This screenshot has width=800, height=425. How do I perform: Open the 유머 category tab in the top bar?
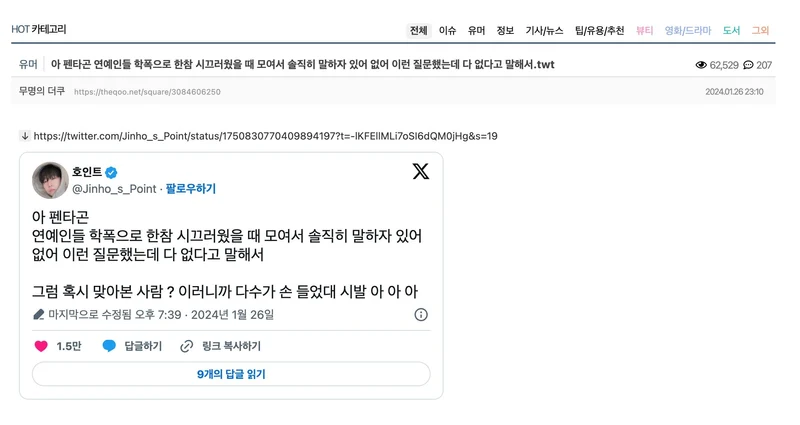click(476, 30)
